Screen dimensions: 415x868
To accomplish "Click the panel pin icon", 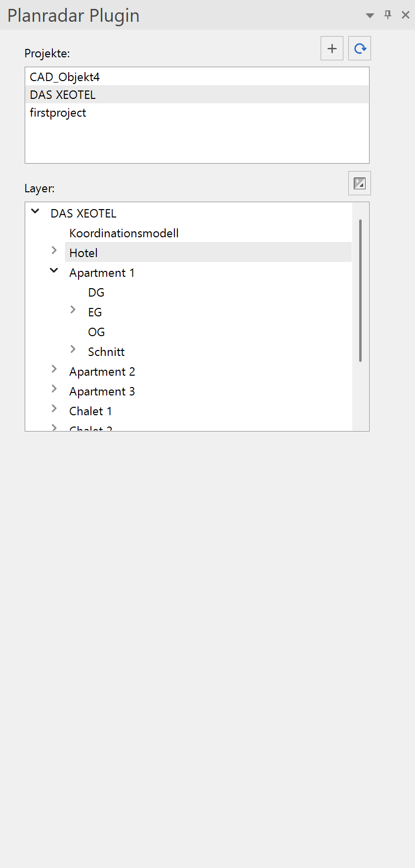I will [x=388, y=15].
